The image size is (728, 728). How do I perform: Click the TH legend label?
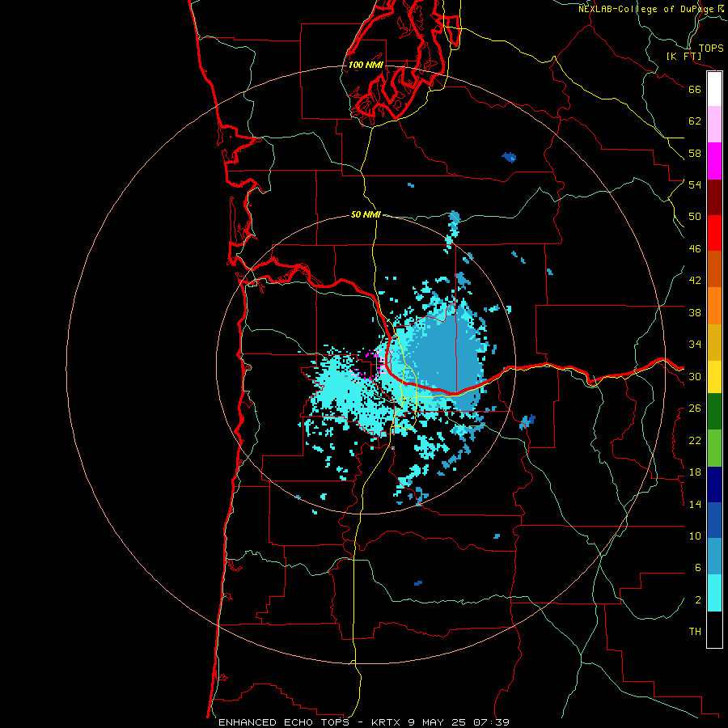[695, 631]
